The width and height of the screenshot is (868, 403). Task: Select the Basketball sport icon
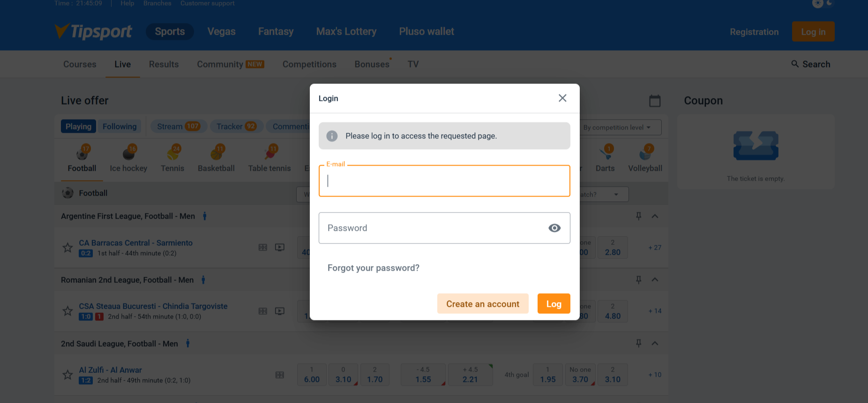coord(216,155)
